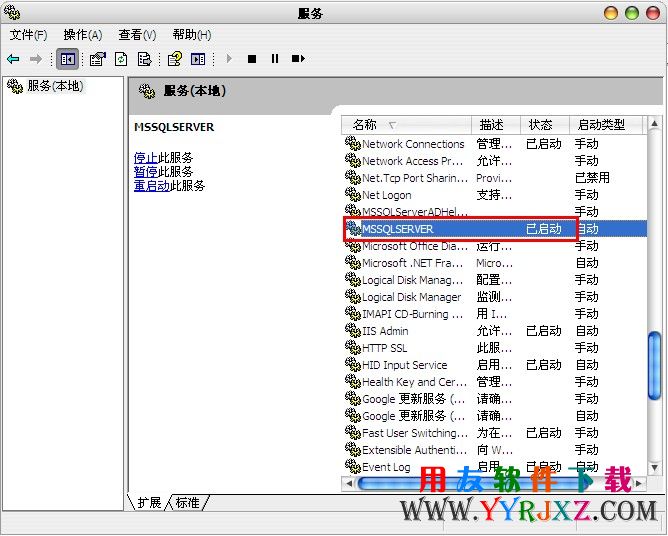This screenshot has width=668, height=536.
Task: Switch to the 扩展 tab
Action: pos(149,503)
